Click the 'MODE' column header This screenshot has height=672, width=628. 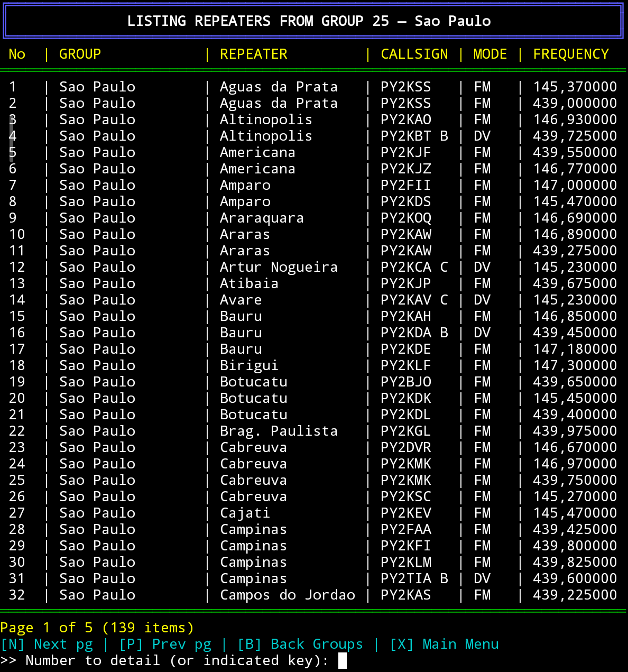[x=490, y=54]
